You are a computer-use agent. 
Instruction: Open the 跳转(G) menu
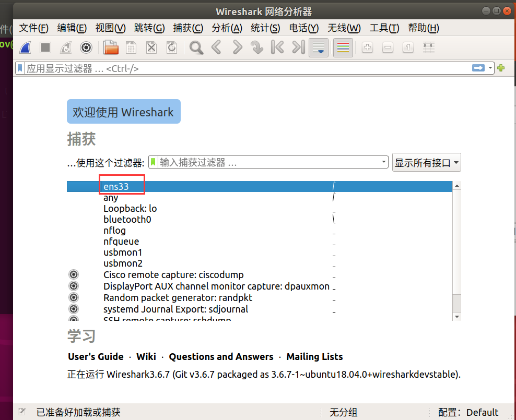149,28
